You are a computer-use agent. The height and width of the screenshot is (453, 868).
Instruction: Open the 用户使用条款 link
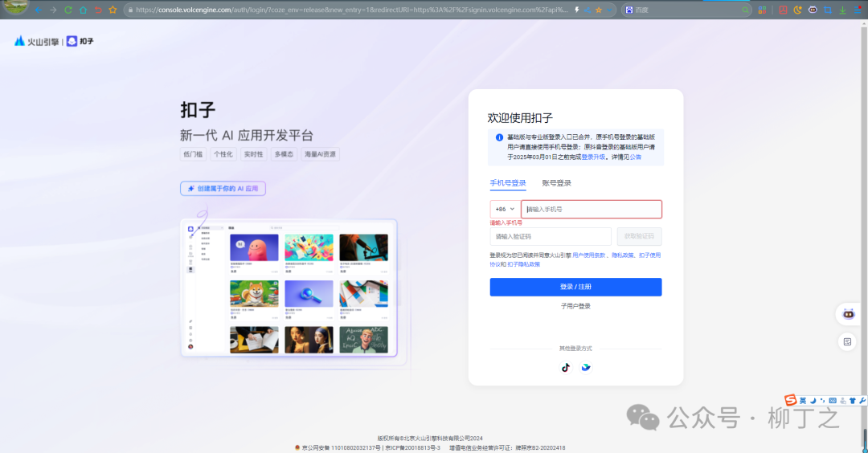[589, 255]
